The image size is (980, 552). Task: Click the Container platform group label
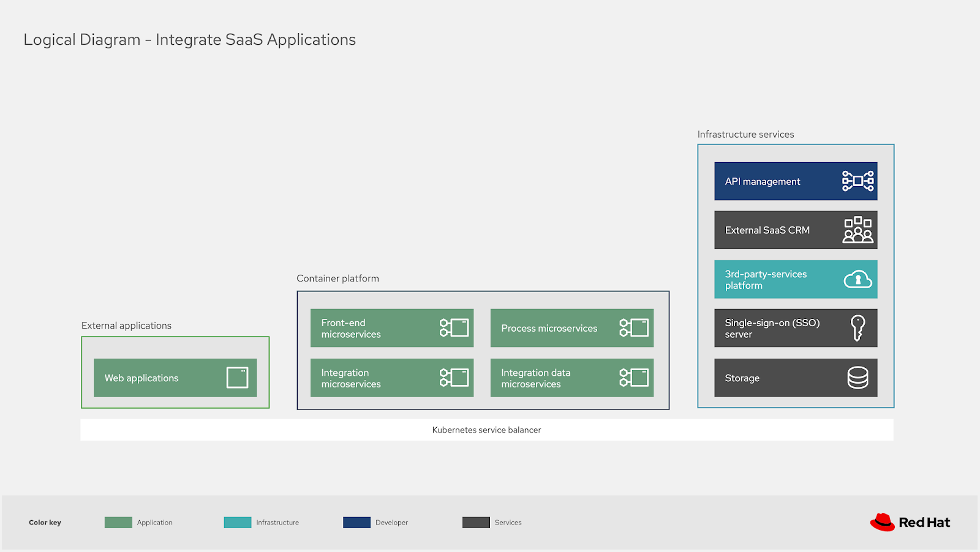pos(337,278)
